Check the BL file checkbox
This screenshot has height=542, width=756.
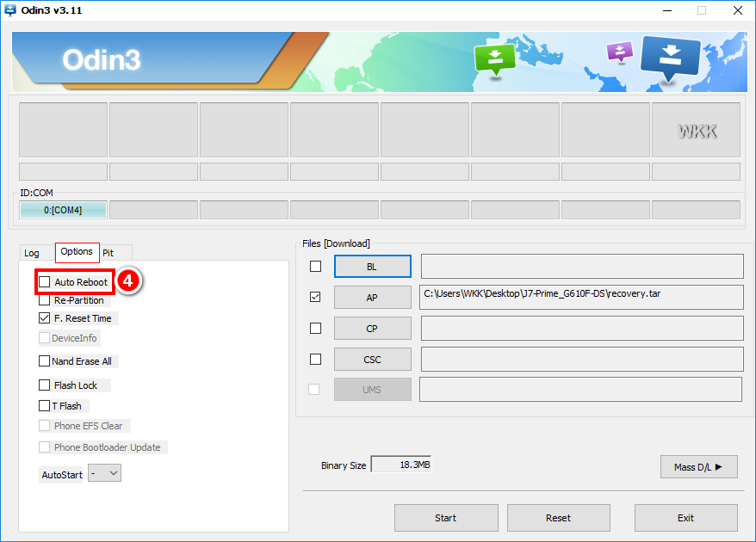(x=315, y=266)
